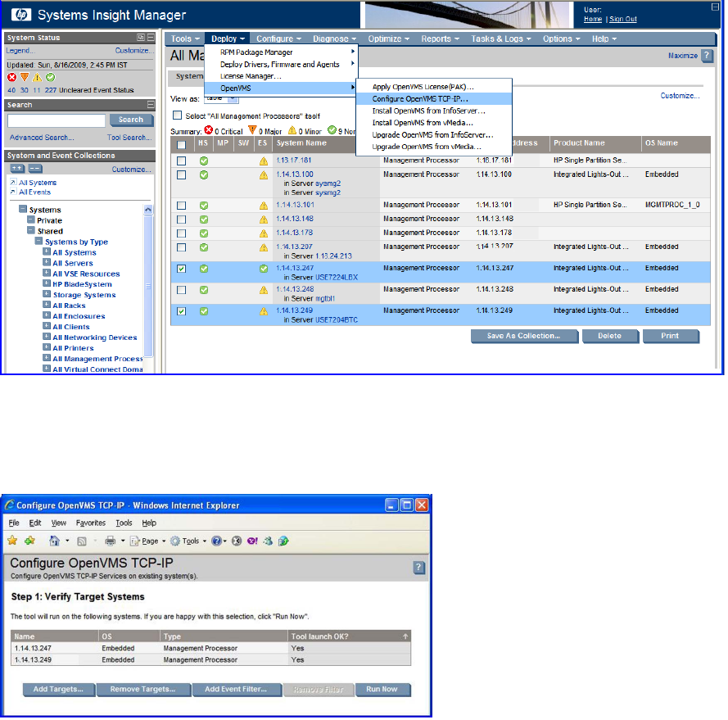The image size is (728, 720).
Task: Check the row checkbox for 1.14.13.148
Action: 182,220
